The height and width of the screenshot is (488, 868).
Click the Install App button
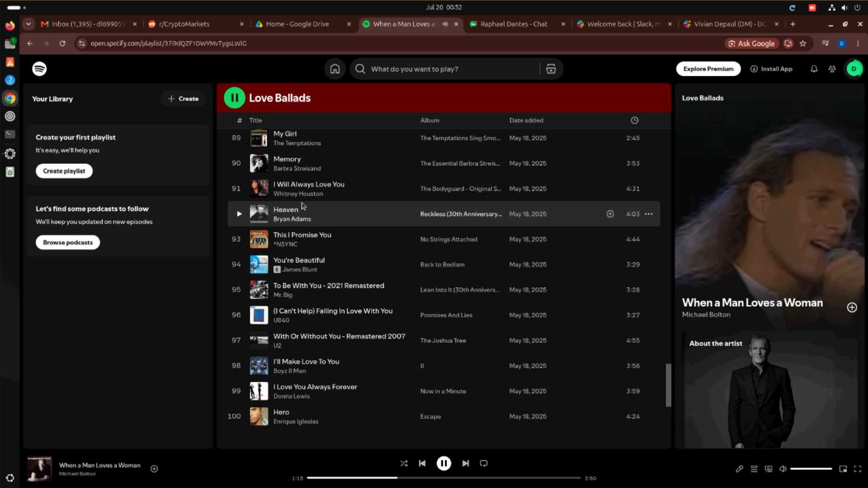click(771, 69)
